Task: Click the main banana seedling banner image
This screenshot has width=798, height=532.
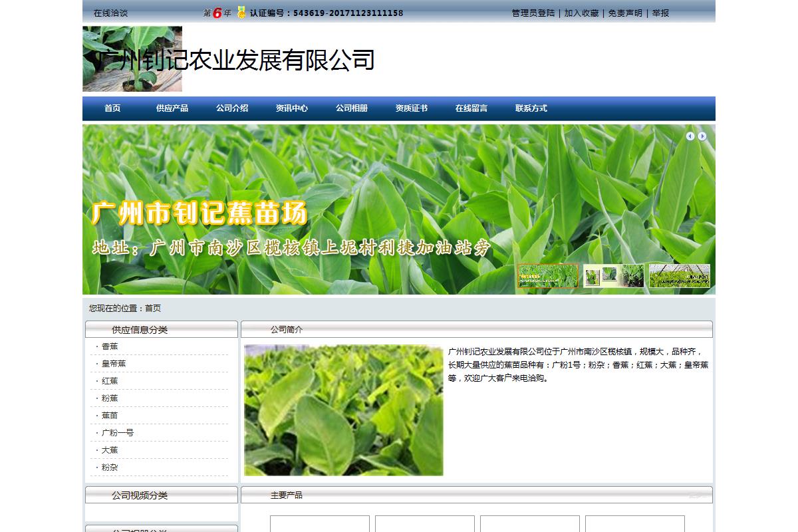Action: 399,209
